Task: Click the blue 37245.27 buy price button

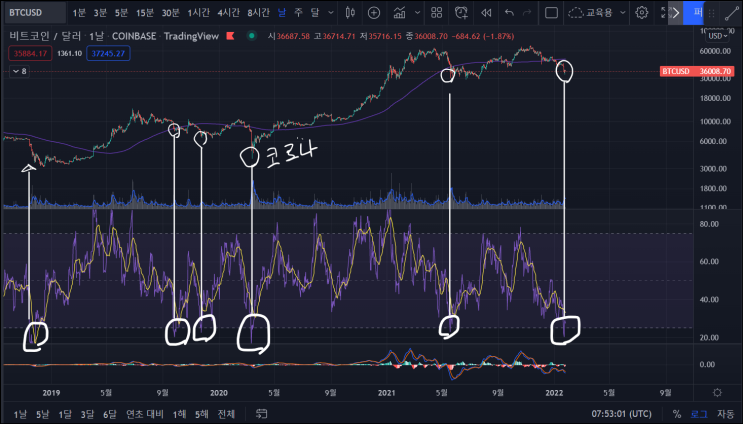Action: 108,53
